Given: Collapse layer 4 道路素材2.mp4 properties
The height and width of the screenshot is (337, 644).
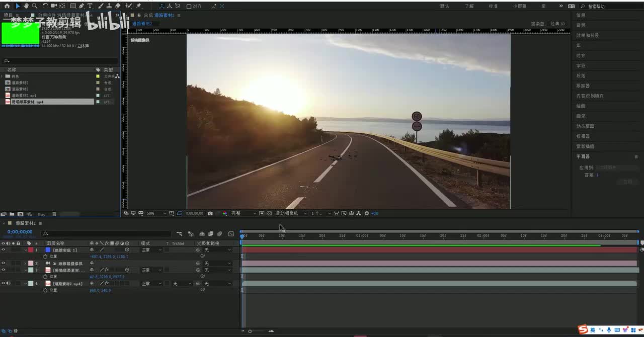Looking at the screenshot, I should (25, 284).
